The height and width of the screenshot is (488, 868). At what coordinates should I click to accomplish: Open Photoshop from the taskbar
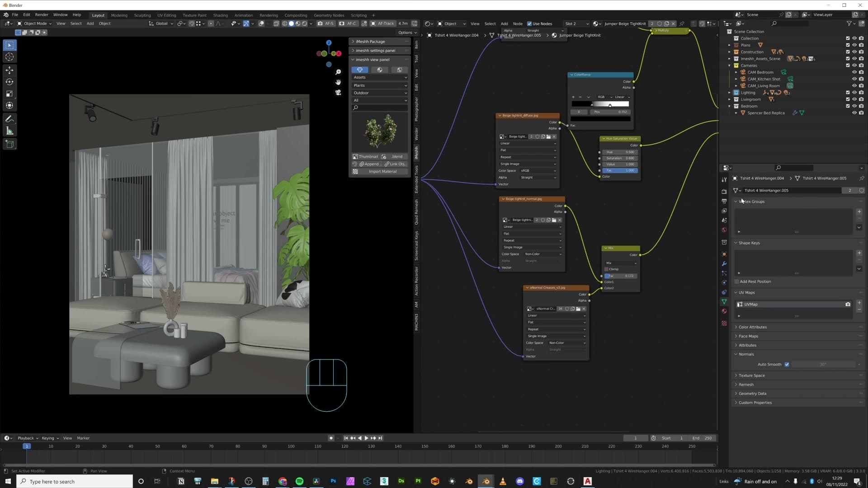click(333, 481)
